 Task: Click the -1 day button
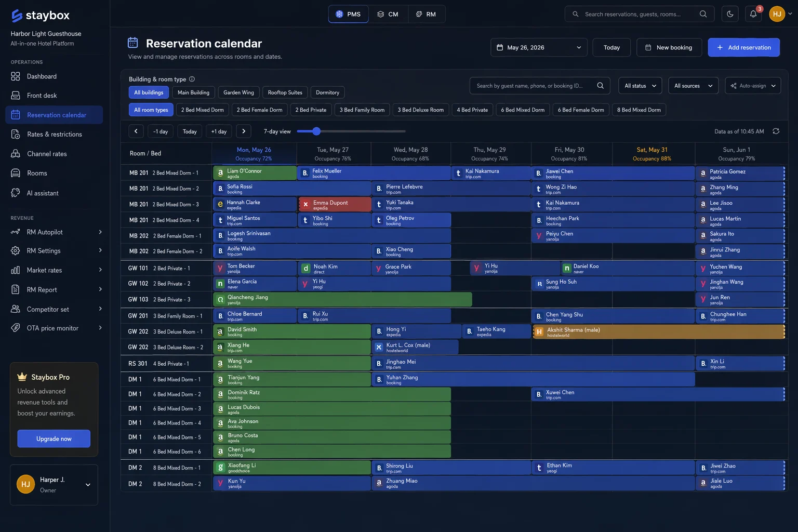[161, 131]
